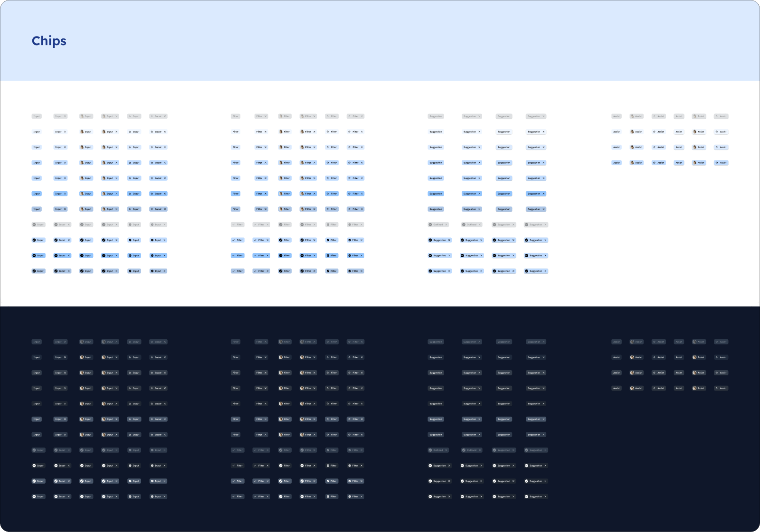760x532 pixels.
Task: Click star on rightmost disabled dark Assist chip
Action: pos(717,342)
